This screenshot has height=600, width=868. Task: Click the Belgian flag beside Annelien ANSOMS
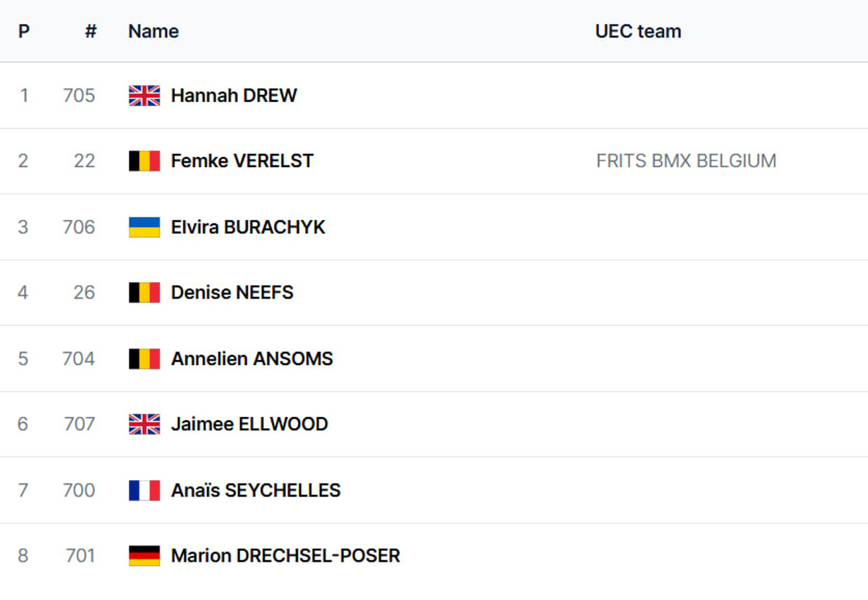click(x=144, y=359)
